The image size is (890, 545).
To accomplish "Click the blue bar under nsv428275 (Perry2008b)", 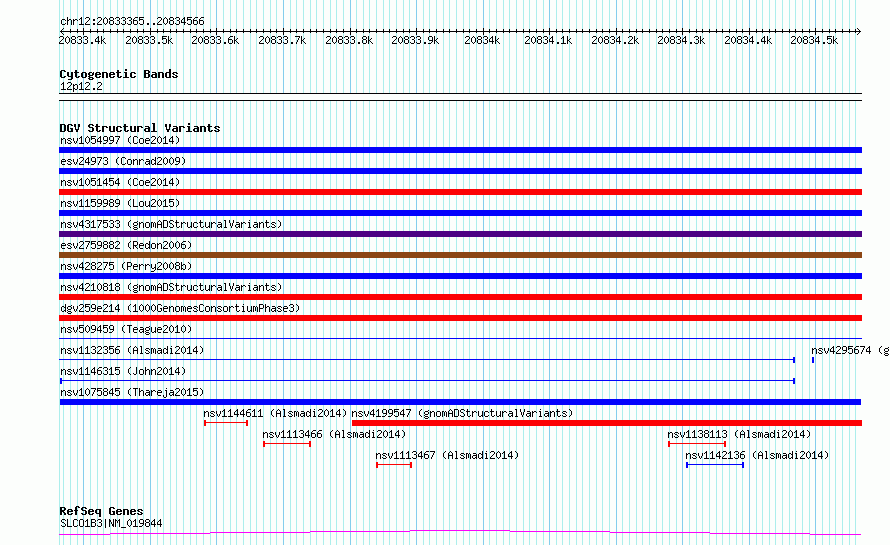I will [460, 276].
